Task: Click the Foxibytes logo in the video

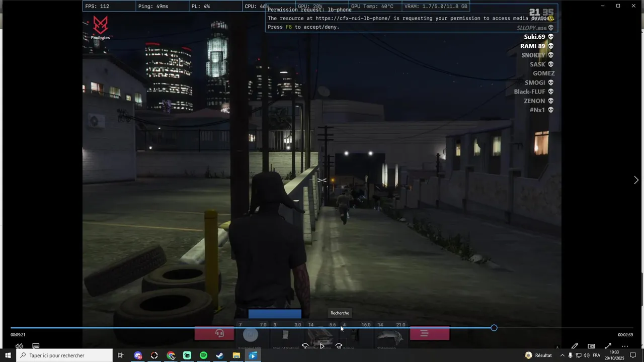Action: coord(100,28)
